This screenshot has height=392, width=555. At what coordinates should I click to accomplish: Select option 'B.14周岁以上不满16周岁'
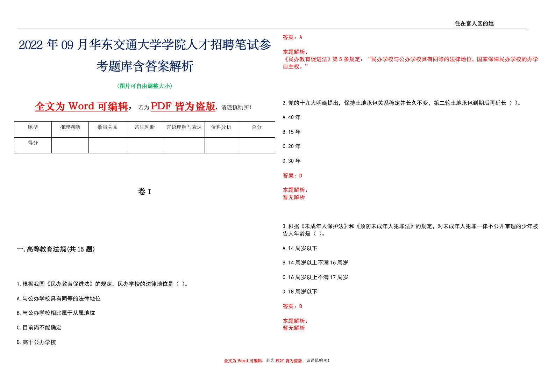315,263
